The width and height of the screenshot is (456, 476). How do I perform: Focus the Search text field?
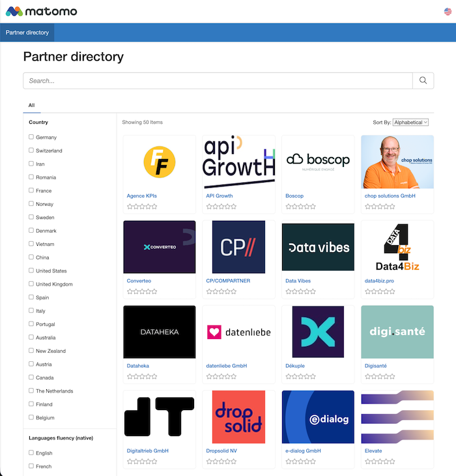[218, 81]
